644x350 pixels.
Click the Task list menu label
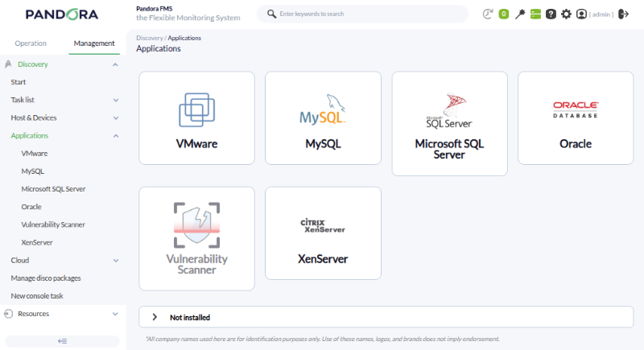(23, 100)
